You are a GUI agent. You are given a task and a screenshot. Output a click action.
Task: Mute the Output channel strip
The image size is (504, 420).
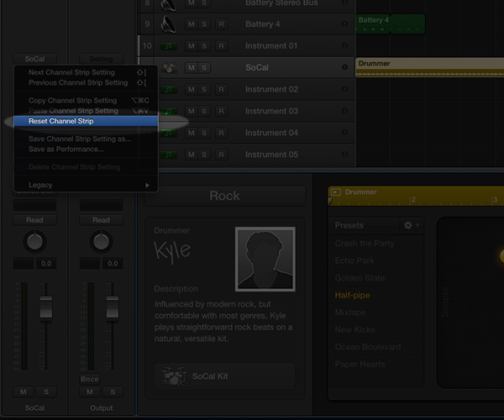(90, 391)
